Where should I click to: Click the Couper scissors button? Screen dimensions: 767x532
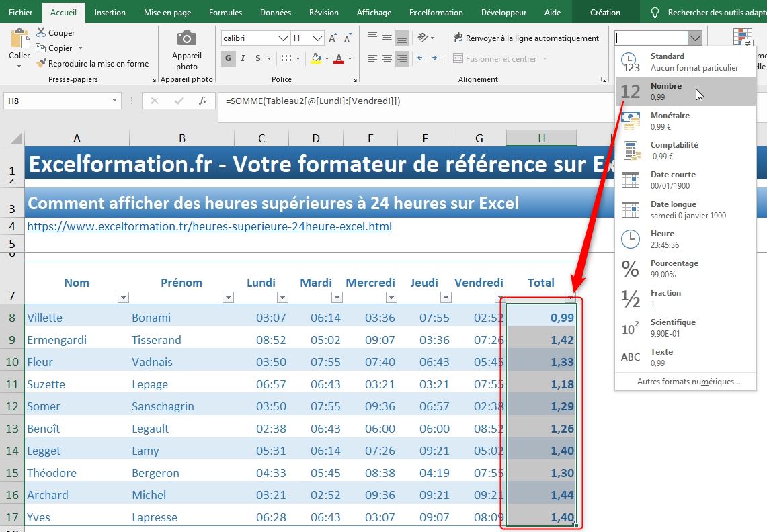tap(55, 33)
